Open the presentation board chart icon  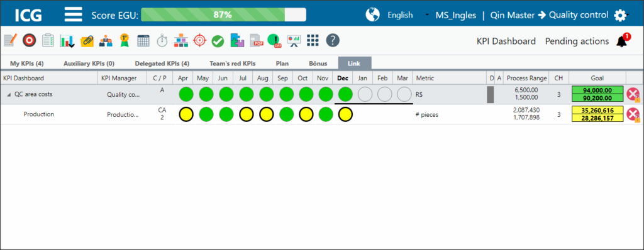click(294, 41)
